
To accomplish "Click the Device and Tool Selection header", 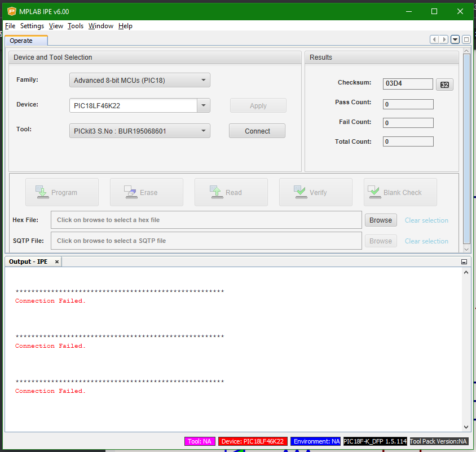I will click(x=155, y=57).
